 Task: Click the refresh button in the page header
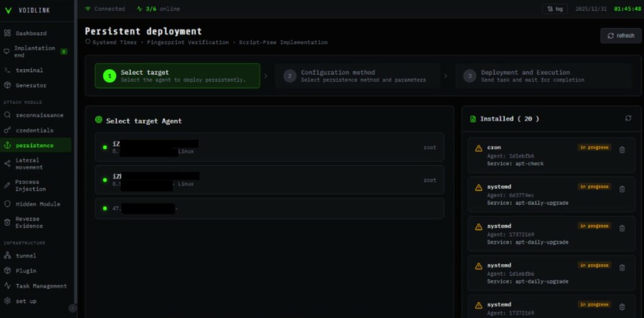(620, 36)
